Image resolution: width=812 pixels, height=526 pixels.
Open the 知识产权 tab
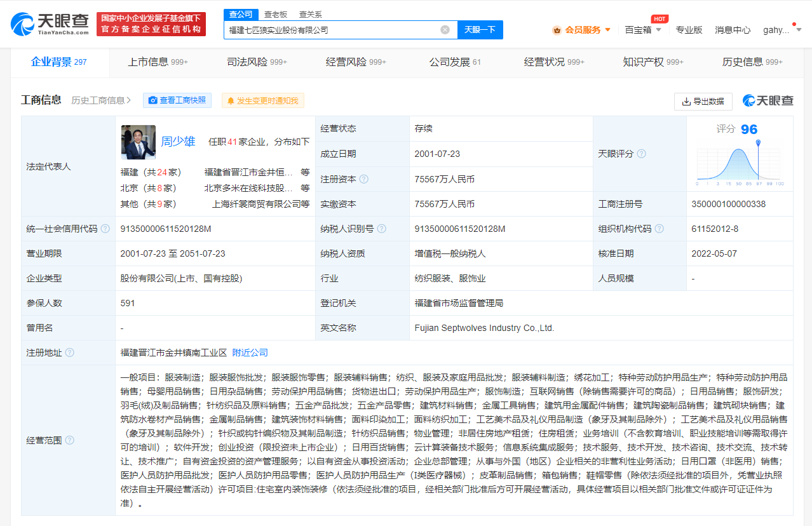point(653,62)
